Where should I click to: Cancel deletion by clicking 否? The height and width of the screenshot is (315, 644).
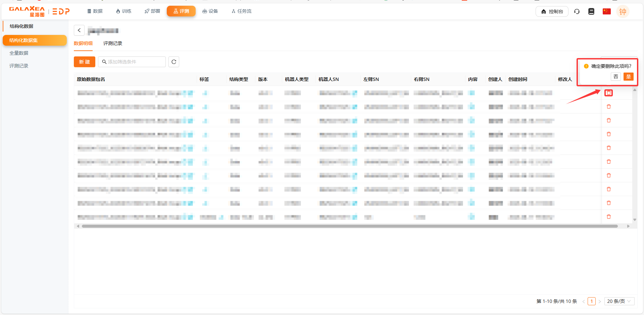(x=615, y=77)
